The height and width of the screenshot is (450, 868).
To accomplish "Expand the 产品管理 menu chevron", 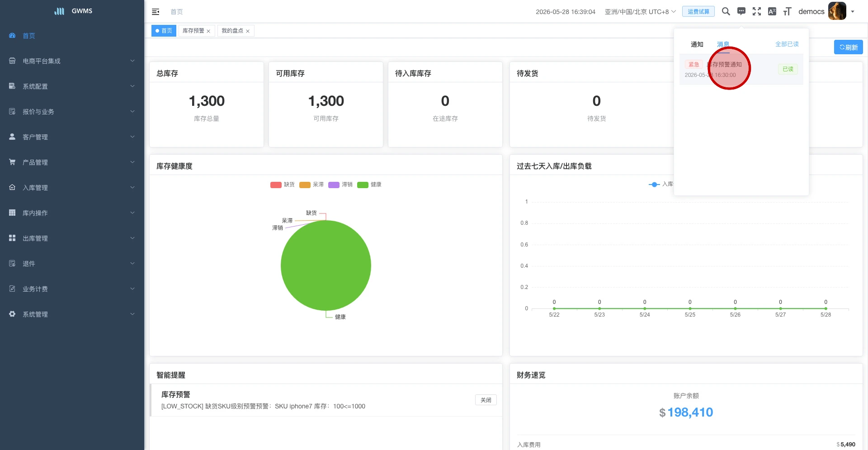I will point(132,162).
